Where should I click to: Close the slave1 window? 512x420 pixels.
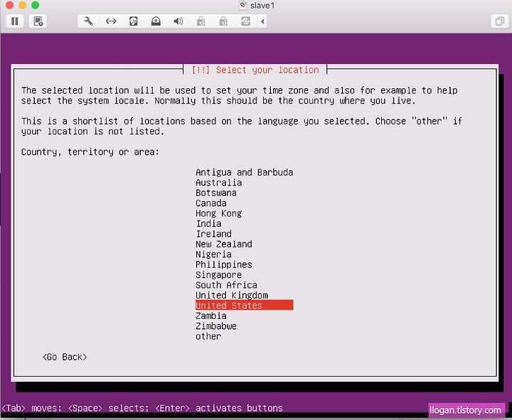(9, 5)
